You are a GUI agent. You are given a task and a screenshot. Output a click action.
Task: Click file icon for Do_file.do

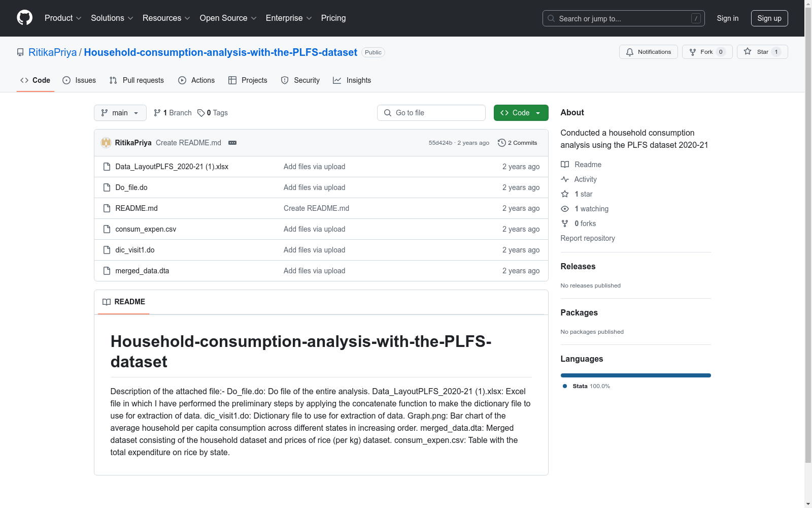[107, 187]
